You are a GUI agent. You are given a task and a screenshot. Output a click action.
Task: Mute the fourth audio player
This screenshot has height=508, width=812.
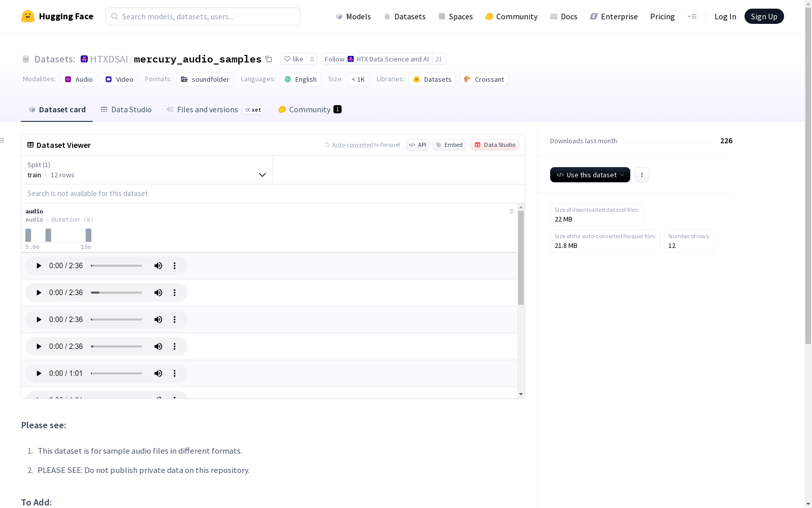click(x=158, y=346)
